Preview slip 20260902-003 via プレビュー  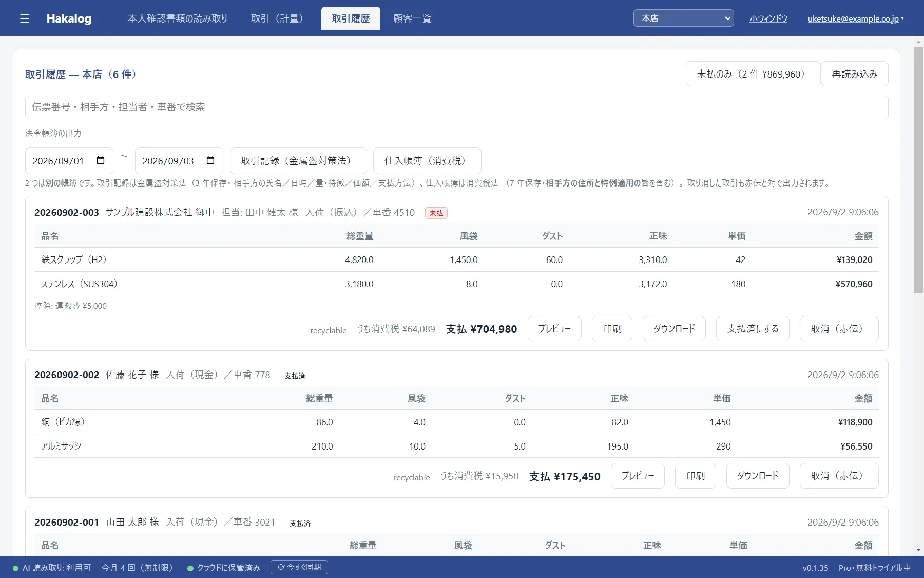(x=554, y=328)
